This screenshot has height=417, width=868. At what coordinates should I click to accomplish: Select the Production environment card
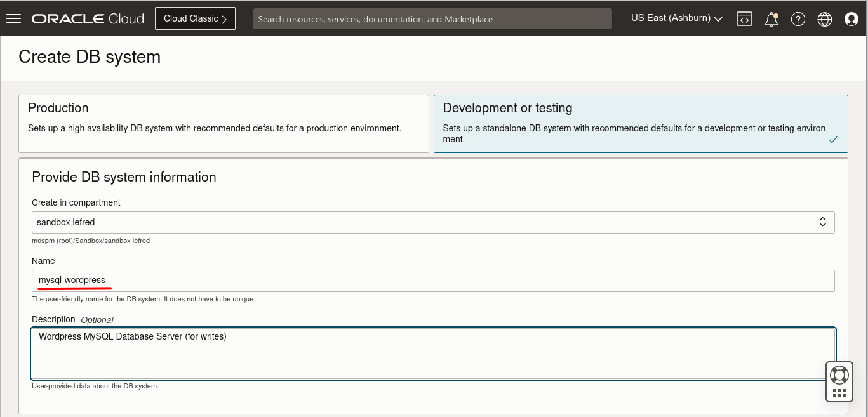(224, 123)
